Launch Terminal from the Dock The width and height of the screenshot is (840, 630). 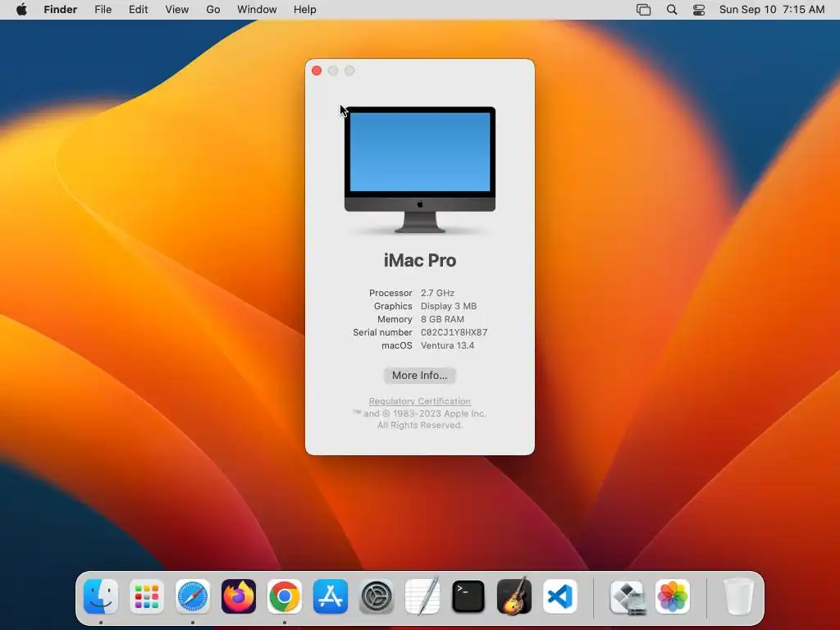coord(468,596)
